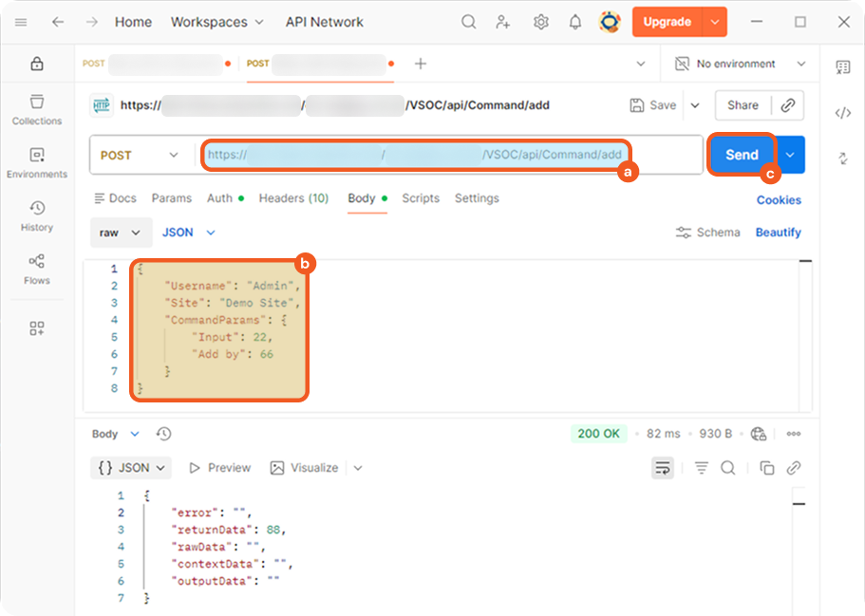This screenshot has height=616, width=865.
Task: Click the blue Send button
Action: click(742, 155)
